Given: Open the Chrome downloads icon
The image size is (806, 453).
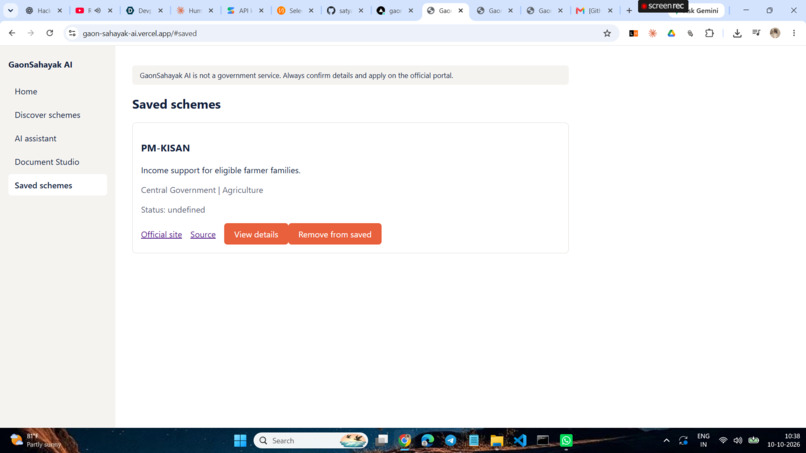Looking at the screenshot, I should pyautogui.click(x=737, y=33).
